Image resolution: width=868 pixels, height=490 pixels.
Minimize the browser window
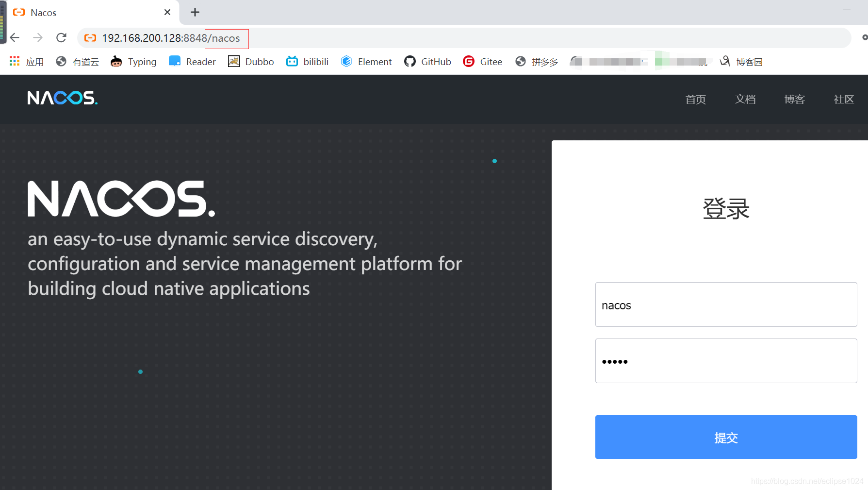pos(847,10)
